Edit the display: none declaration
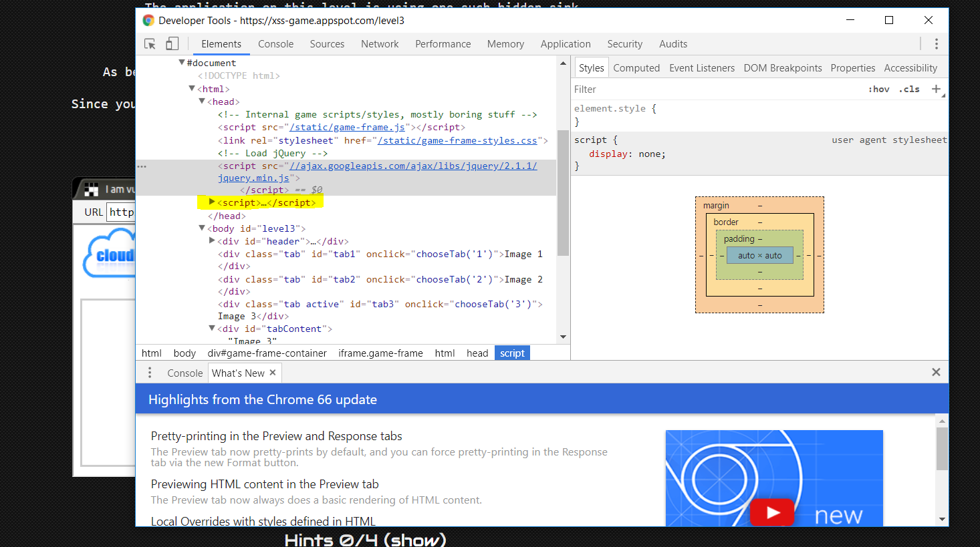The image size is (980, 547). pyautogui.click(x=627, y=154)
